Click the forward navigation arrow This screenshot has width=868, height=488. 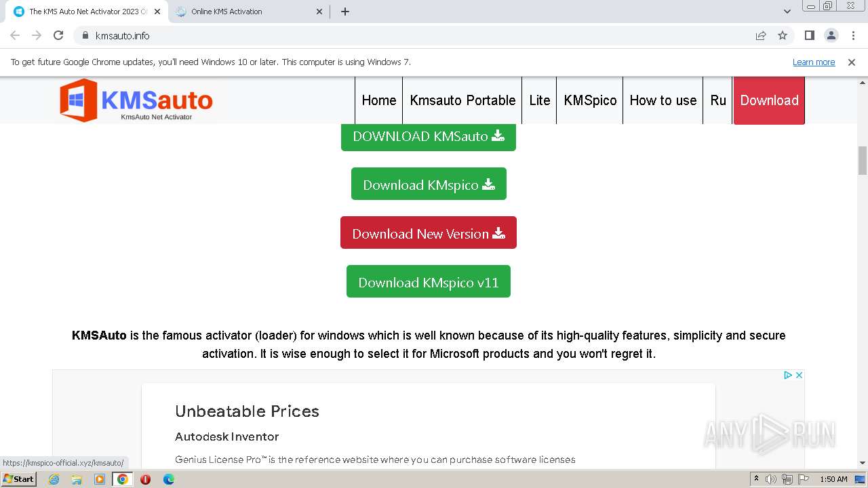37,35
